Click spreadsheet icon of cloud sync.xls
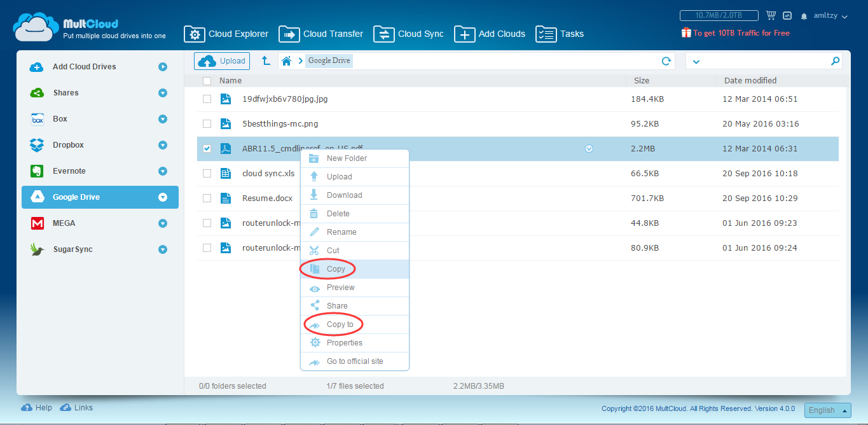 225,174
